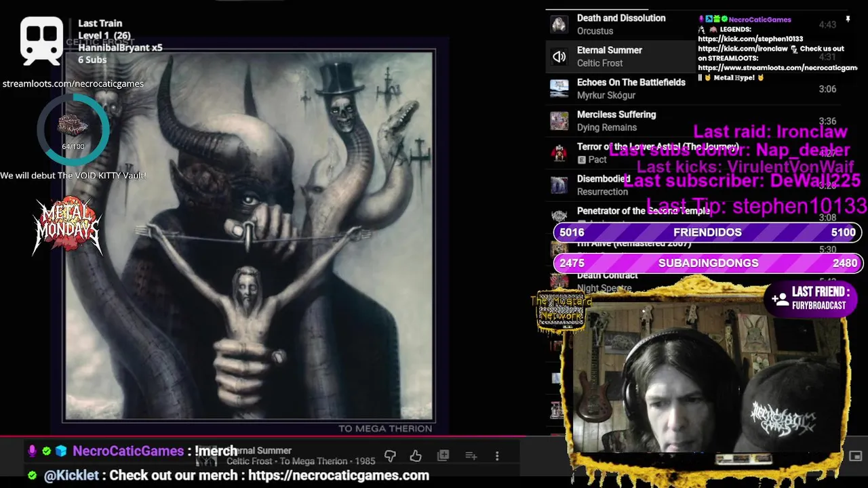Open the three-dot more options menu

pos(497,456)
